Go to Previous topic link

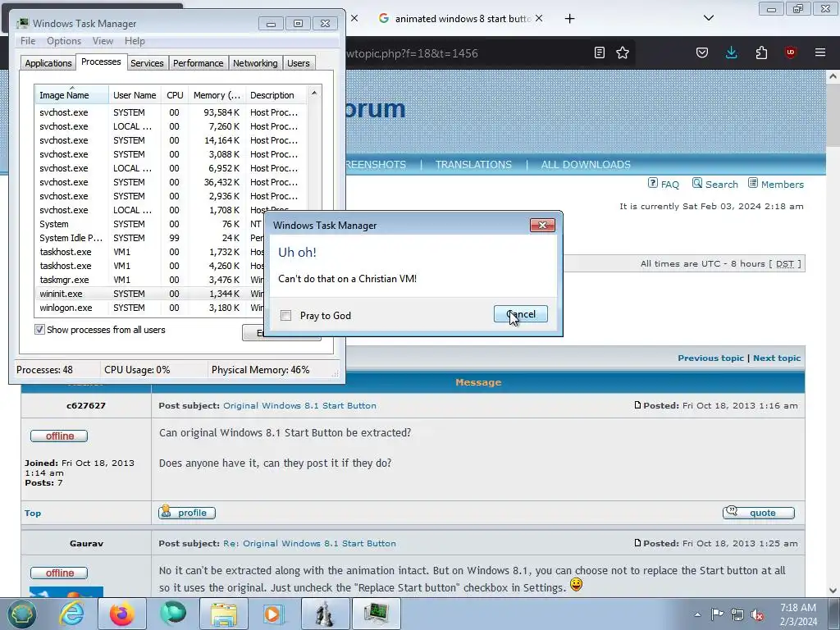point(710,358)
